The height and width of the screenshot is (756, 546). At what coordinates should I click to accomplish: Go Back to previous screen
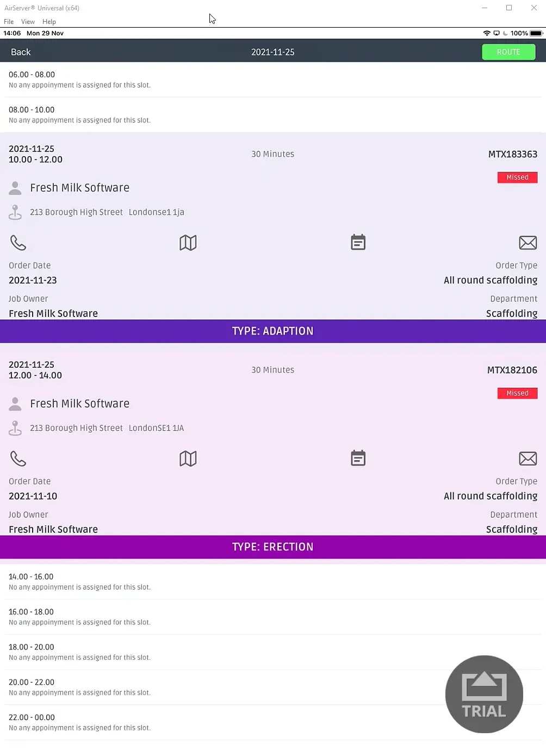point(21,52)
